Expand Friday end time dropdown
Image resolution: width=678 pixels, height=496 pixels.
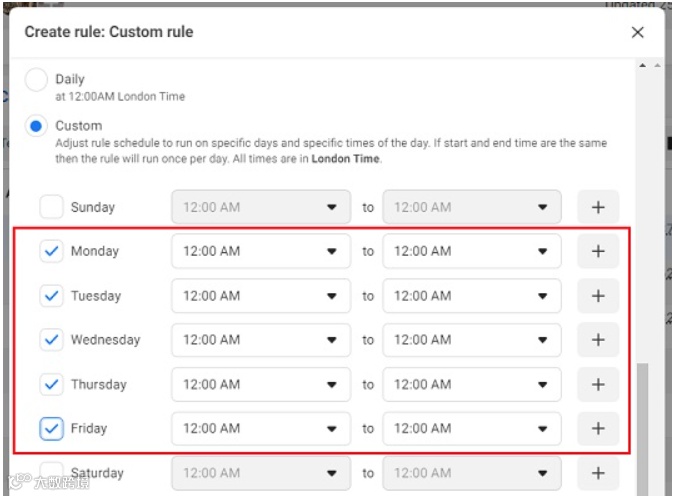[471, 428]
